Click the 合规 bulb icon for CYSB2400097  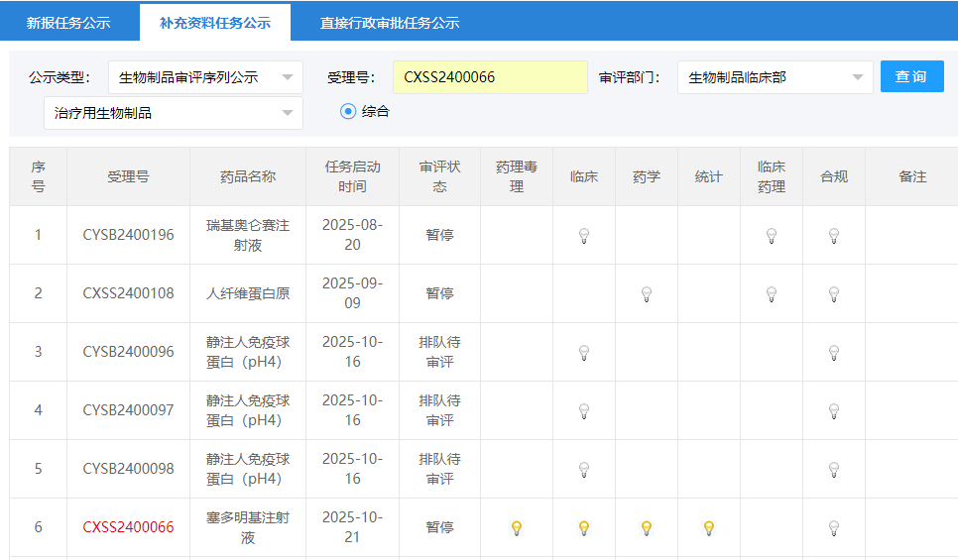click(x=834, y=411)
